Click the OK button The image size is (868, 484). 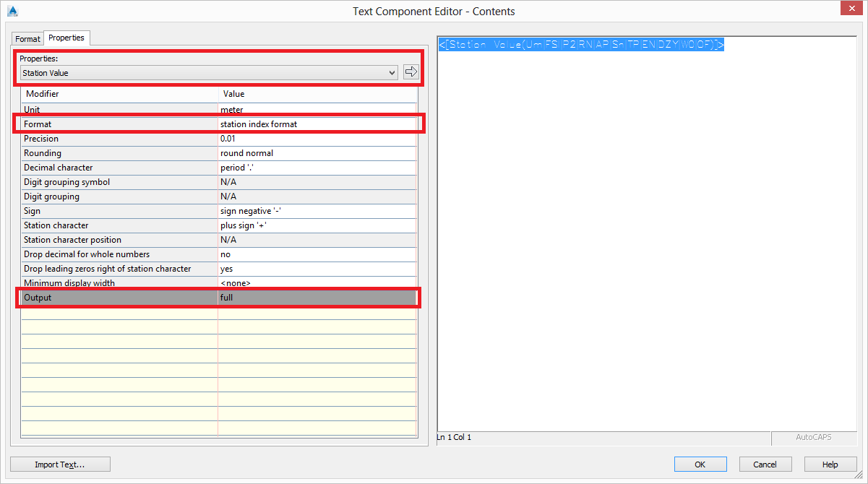(700, 464)
